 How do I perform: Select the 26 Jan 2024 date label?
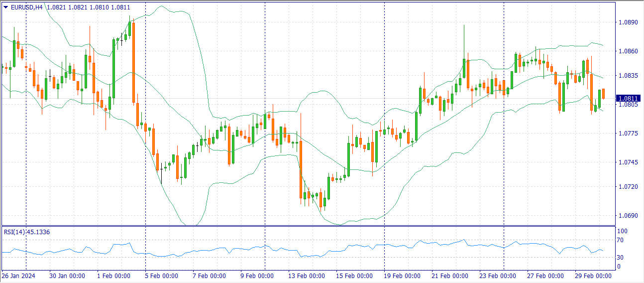click(18, 276)
